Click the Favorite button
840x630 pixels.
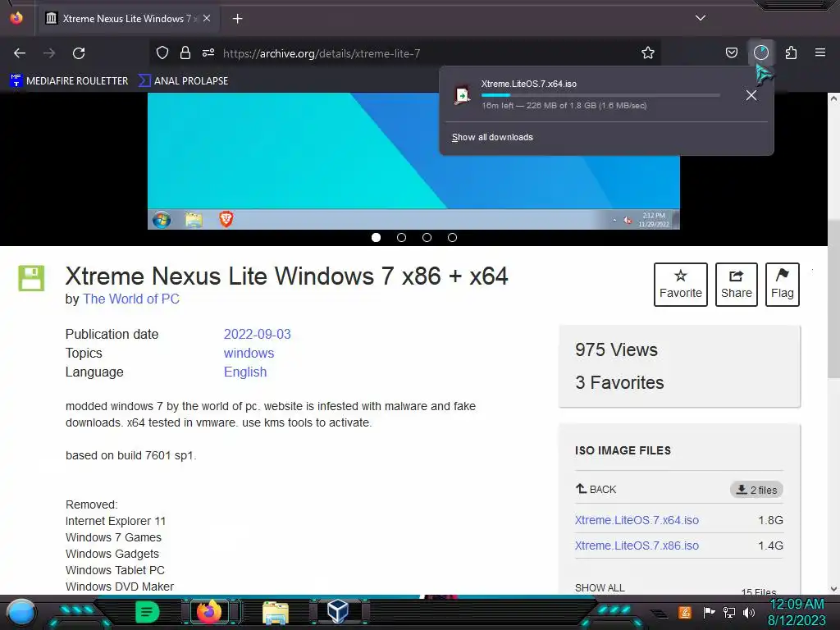pyautogui.click(x=680, y=285)
